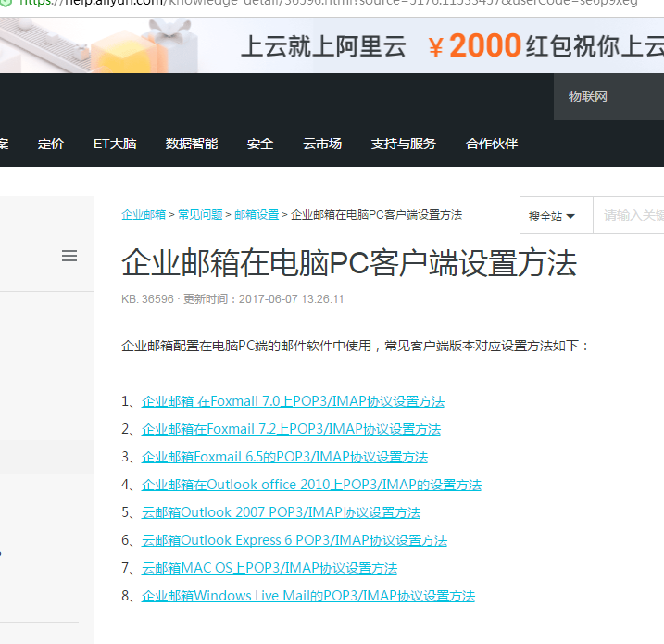Go to 企业邮箱 breadcrumb link

coord(144,215)
